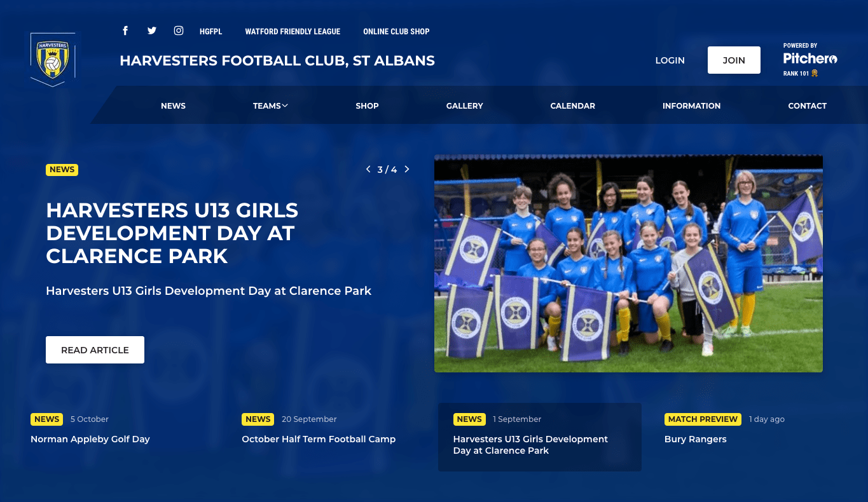The width and height of the screenshot is (868, 502).
Task: Click the 20 September date text
Action: pos(309,419)
